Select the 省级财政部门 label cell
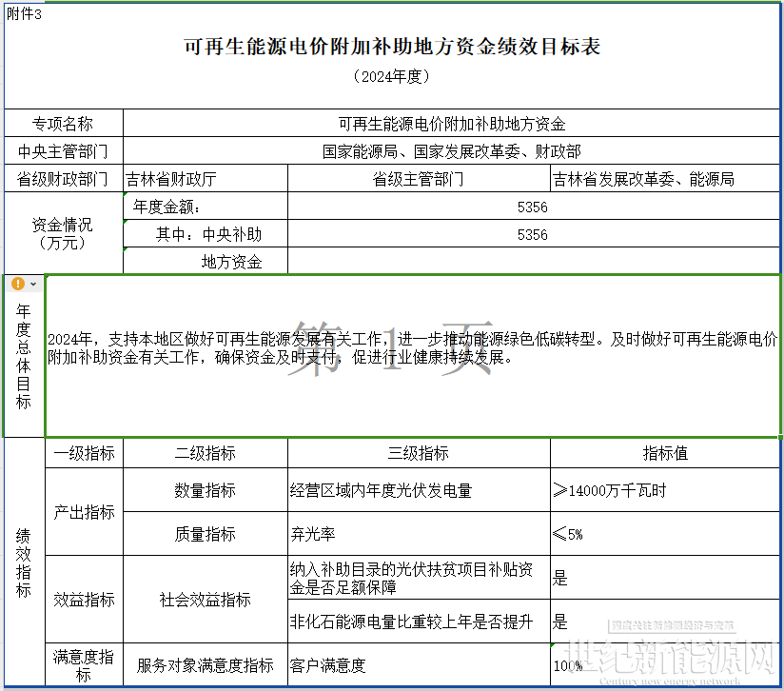The width and height of the screenshot is (784, 691). pos(64,179)
